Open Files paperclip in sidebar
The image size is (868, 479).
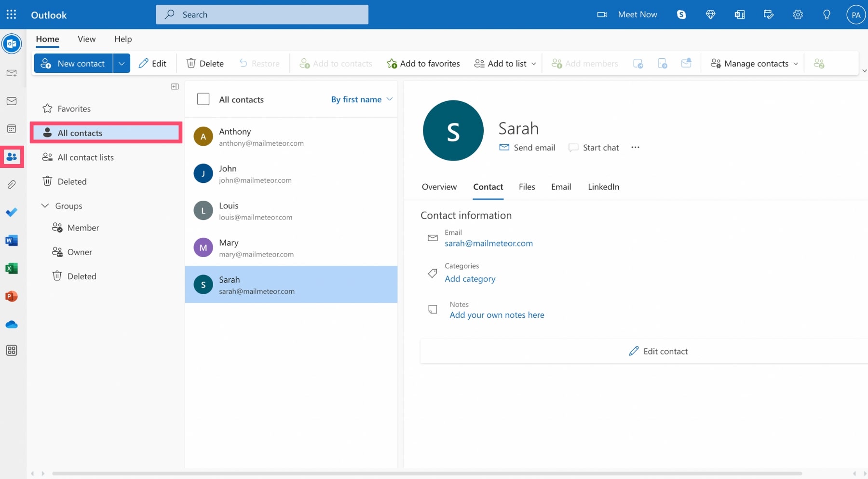(12, 185)
